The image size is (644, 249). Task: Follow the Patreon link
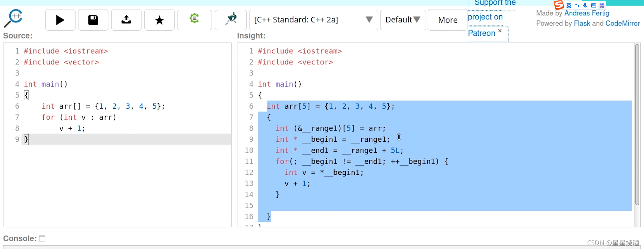point(482,33)
